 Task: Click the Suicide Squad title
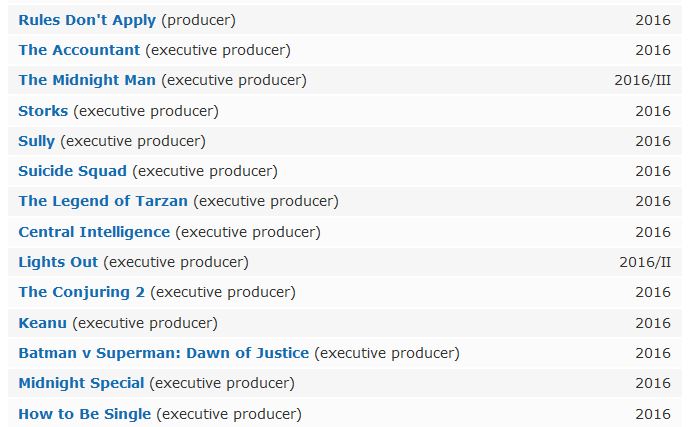click(73, 171)
